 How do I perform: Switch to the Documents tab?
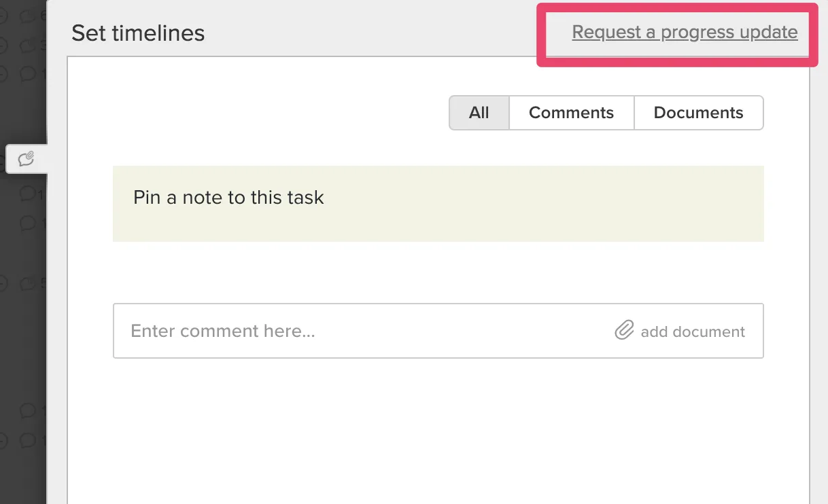(x=698, y=112)
